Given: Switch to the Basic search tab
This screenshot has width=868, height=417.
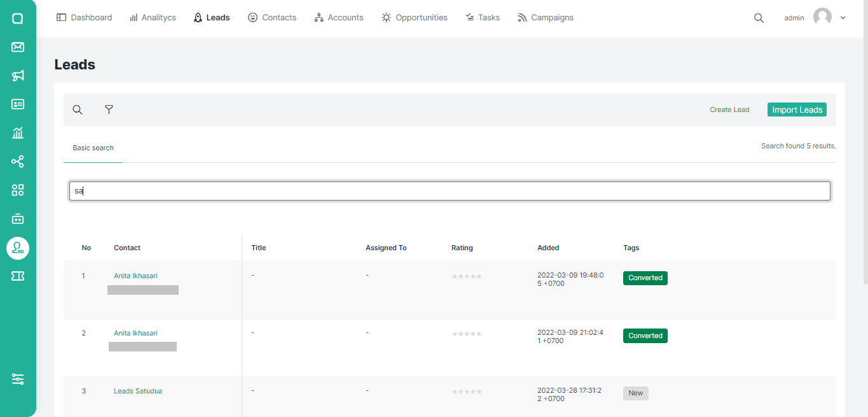Looking at the screenshot, I should point(93,148).
